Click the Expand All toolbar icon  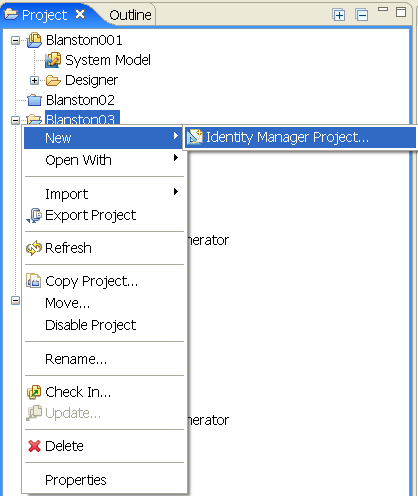coord(339,15)
